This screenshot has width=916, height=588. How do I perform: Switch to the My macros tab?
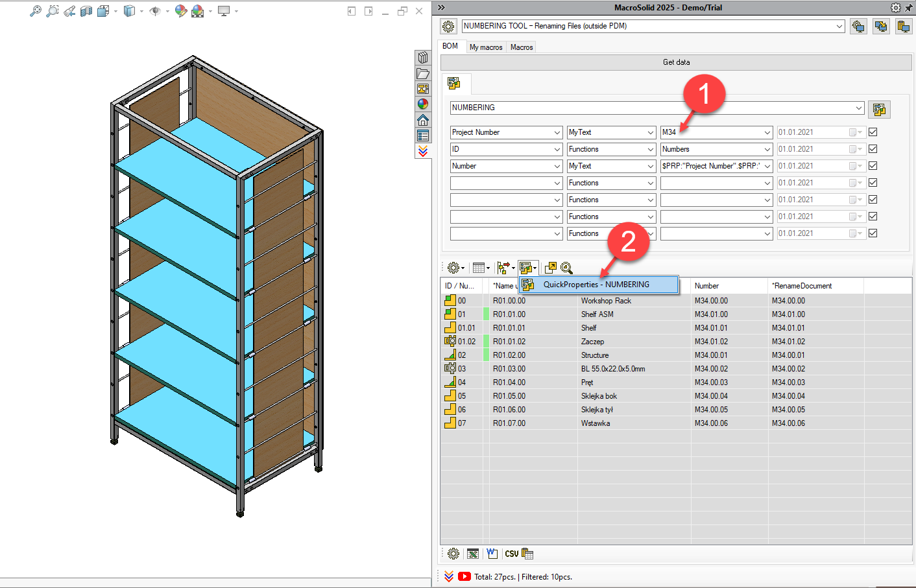point(486,47)
